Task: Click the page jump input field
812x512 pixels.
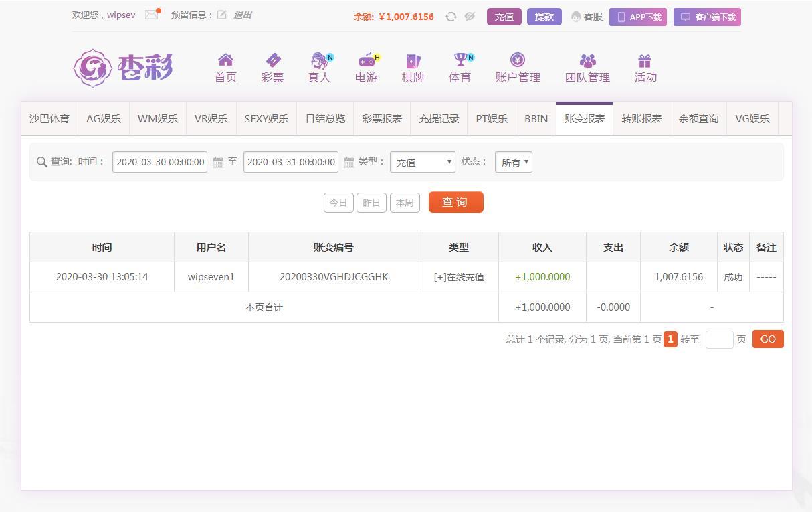Action: [720, 339]
